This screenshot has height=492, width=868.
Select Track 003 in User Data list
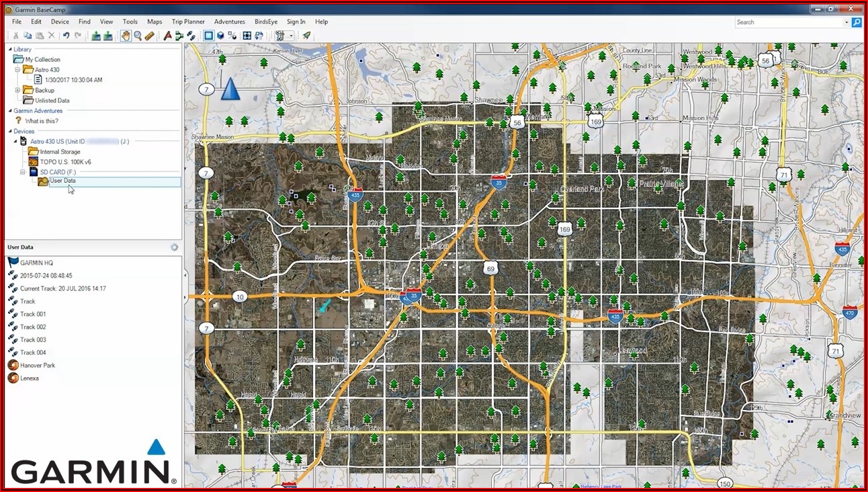pos(33,340)
